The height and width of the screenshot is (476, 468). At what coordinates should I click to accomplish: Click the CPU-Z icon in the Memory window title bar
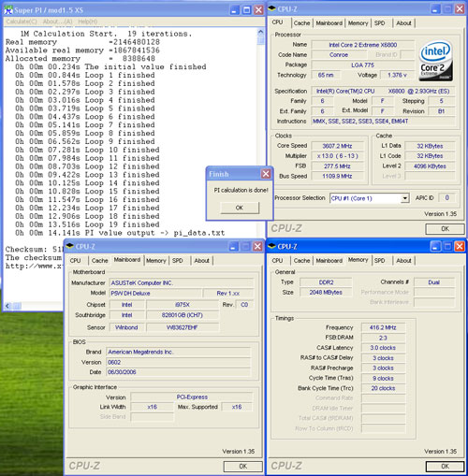coord(272,246)
